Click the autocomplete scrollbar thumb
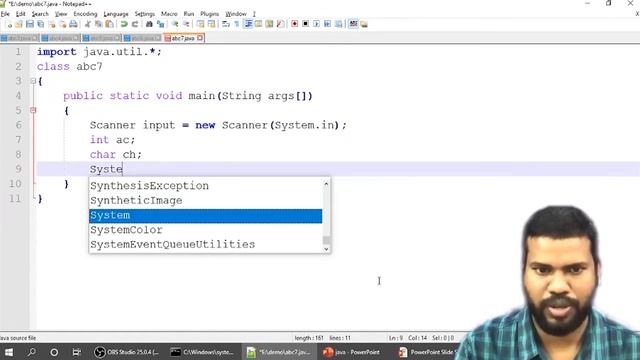This screenshot has height=360, width=640. click(x=326, y=239)
